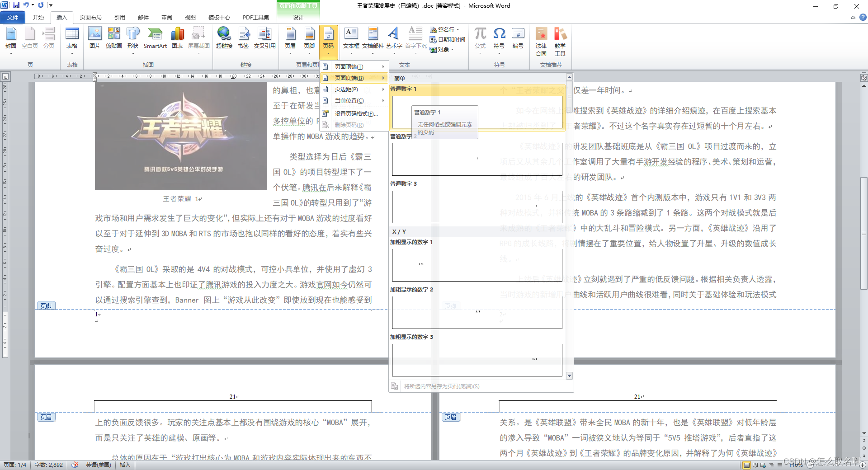This screenshot has height=470, width=868.
Task: Choose 设置页码格式 format page numbers
Action: [x=354, y=114]
